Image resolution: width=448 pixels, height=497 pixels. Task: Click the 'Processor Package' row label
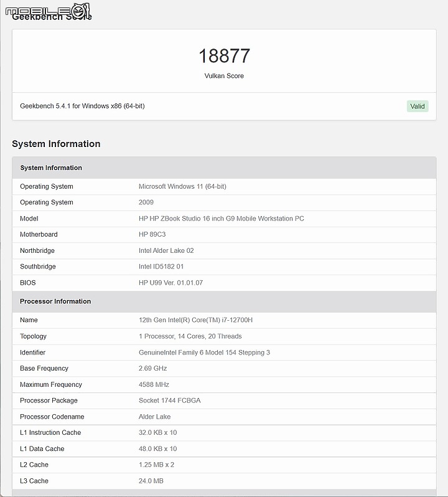pyautogui.click(x=49, y=400)
